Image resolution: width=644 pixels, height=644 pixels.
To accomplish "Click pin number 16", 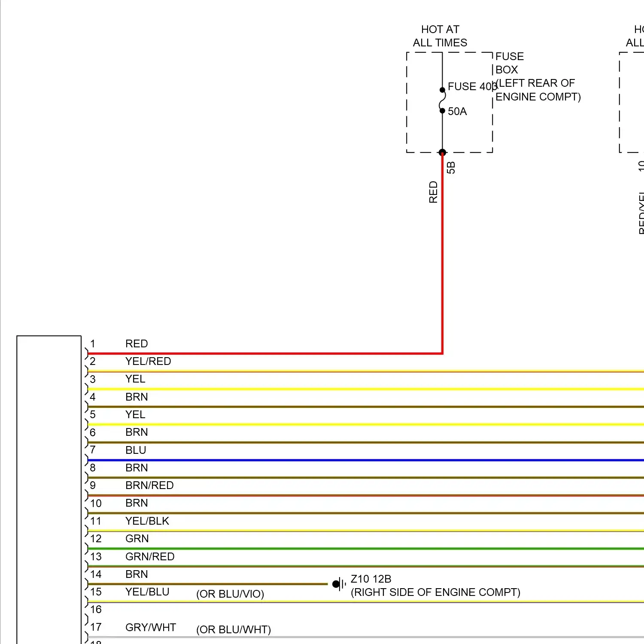I will tap(96, 609).
